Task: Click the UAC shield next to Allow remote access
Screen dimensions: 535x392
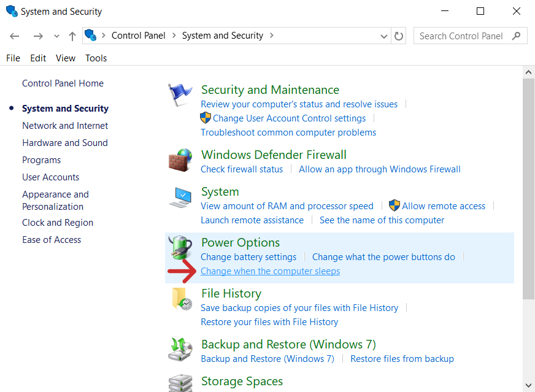Action: point(393,206)
